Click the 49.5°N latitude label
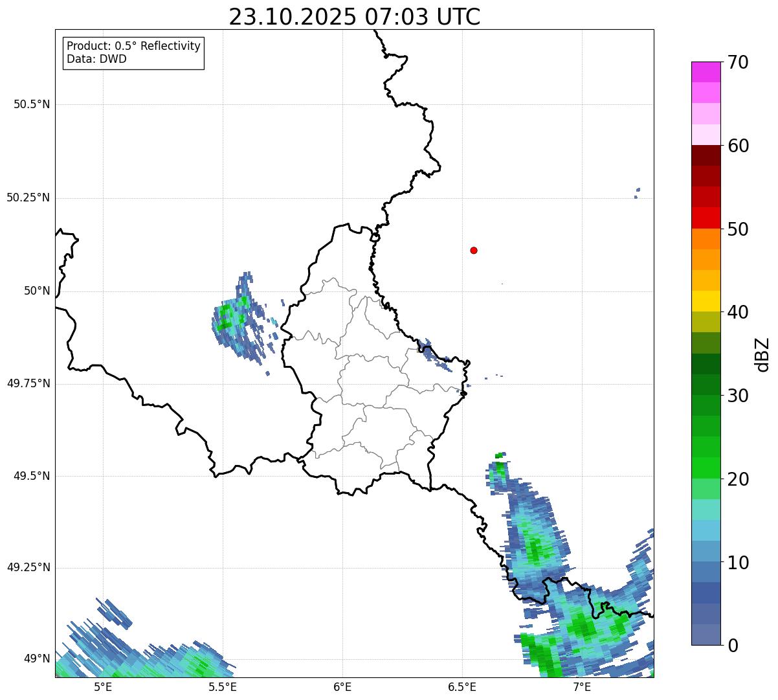 tap(32, 476)
